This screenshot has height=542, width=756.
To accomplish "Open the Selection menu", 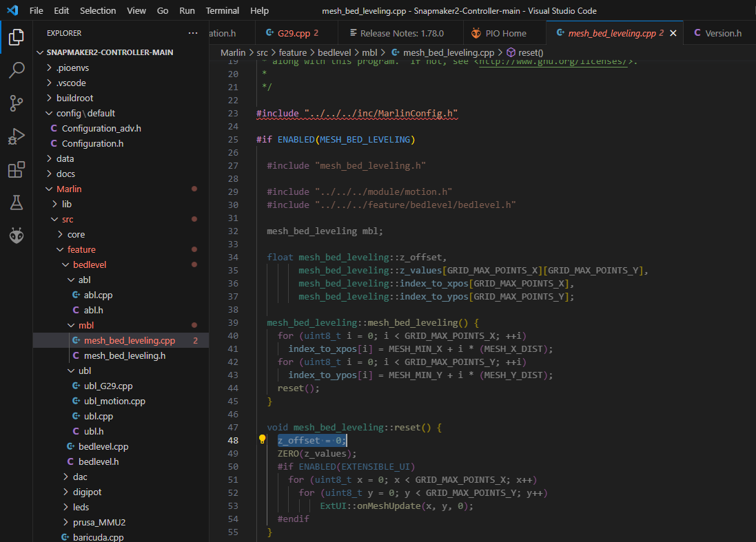I will point(98,10).
